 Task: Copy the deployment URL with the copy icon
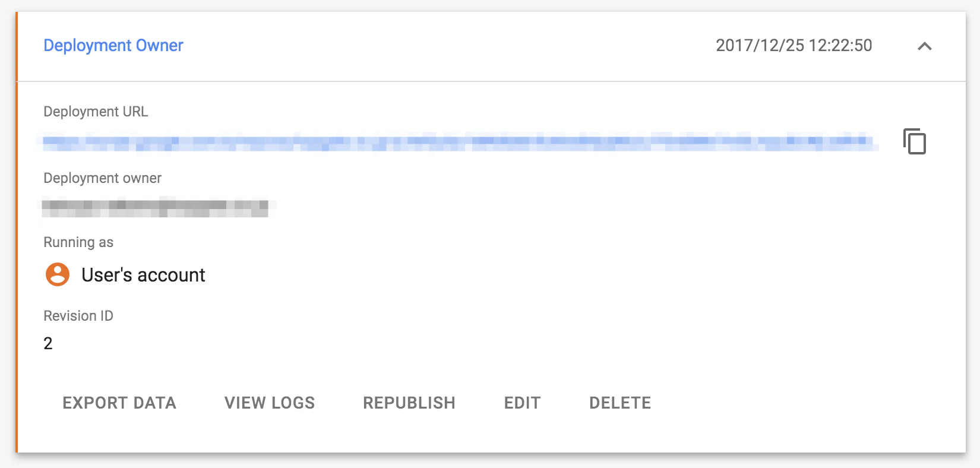pyautogui.click(x=915, y=141)
